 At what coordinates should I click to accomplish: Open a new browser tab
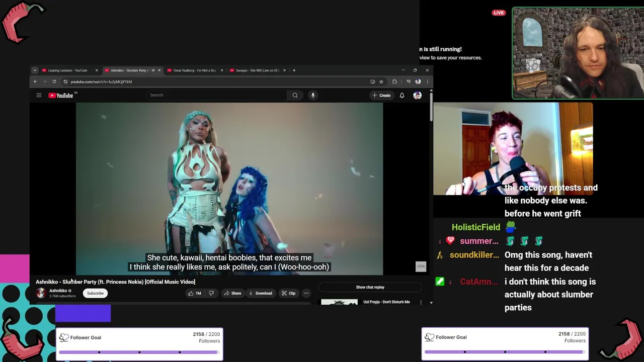tap(294, 70)
